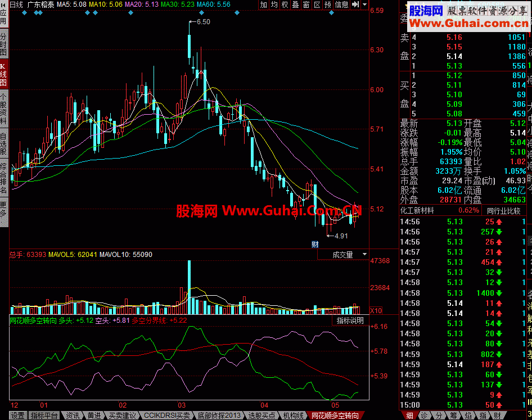Select the 机构线 indicator tab
The image size is (532, 420).
pyautogui.click(x=293, y=416)
